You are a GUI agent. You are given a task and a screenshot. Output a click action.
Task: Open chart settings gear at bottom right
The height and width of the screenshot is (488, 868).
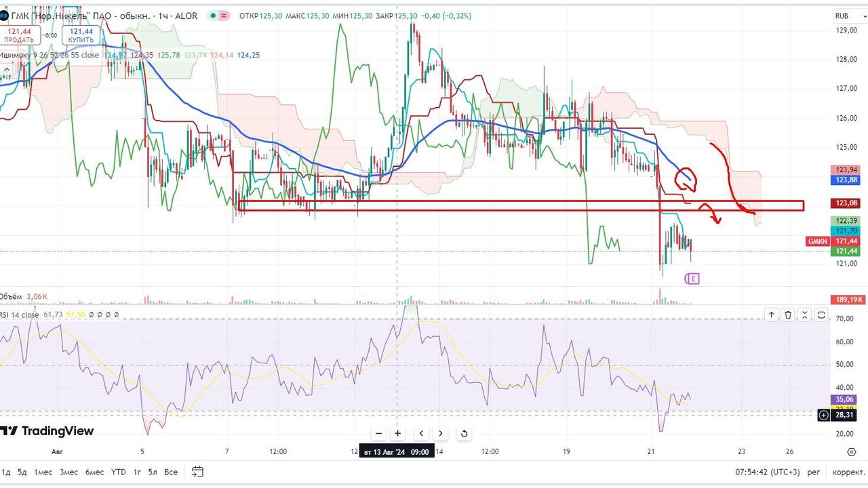coord(851,451)
